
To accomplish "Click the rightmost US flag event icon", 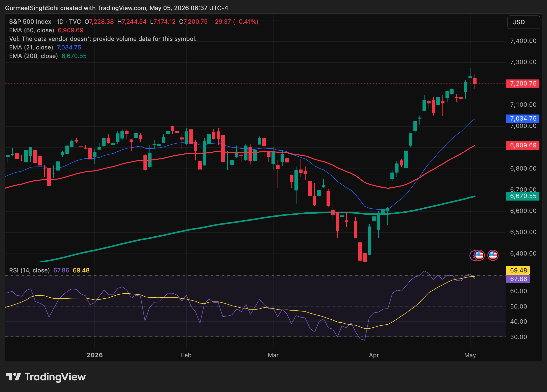I will 493,255.
